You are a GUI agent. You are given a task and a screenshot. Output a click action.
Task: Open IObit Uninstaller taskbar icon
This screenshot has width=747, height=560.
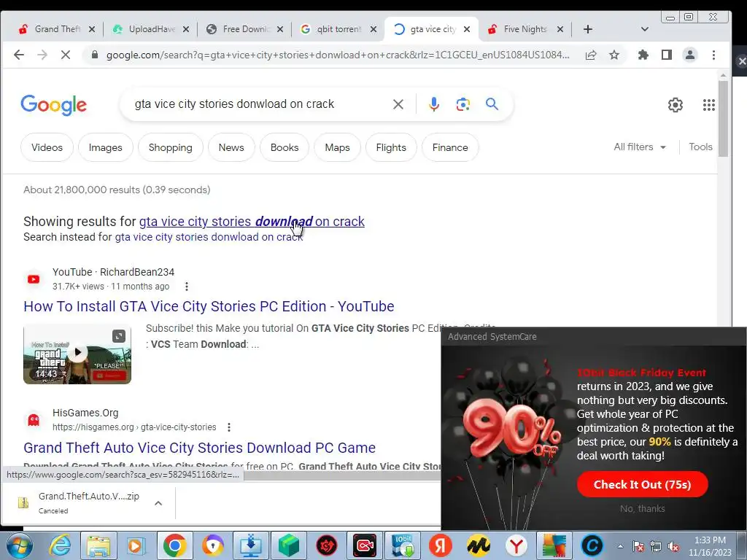click(403, 545)
